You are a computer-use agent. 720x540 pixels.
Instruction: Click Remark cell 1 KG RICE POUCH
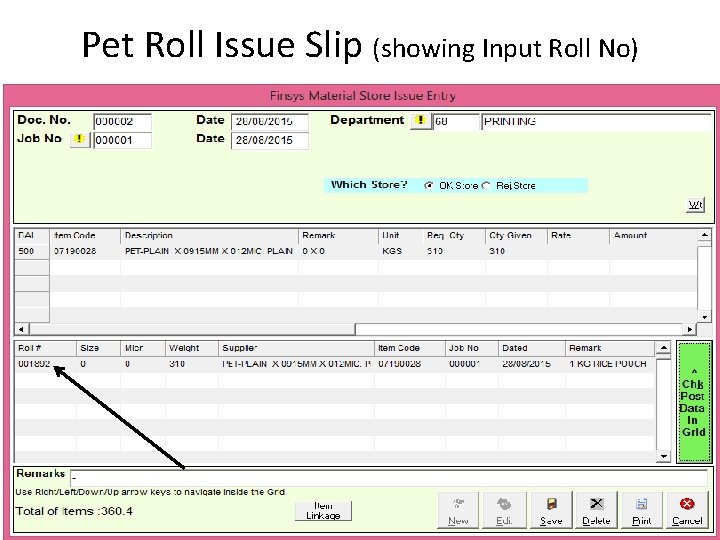coord(608,364)
